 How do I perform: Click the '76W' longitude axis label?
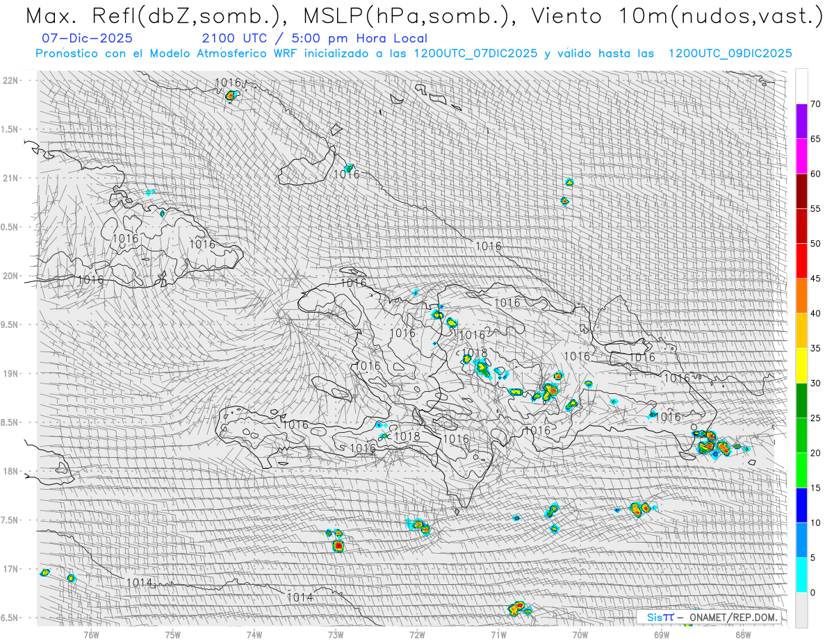pyautogui.click(x=91, y=634)
